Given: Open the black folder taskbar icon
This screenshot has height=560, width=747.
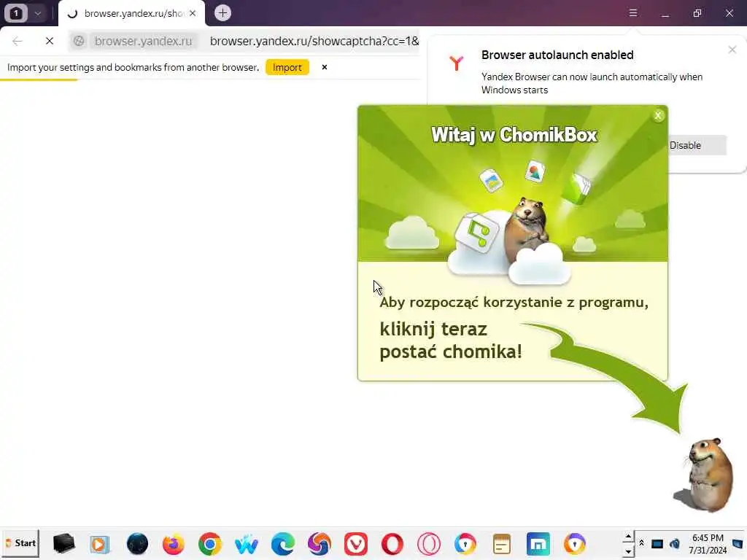Looking at the screenshot, I should pos(63,544).
